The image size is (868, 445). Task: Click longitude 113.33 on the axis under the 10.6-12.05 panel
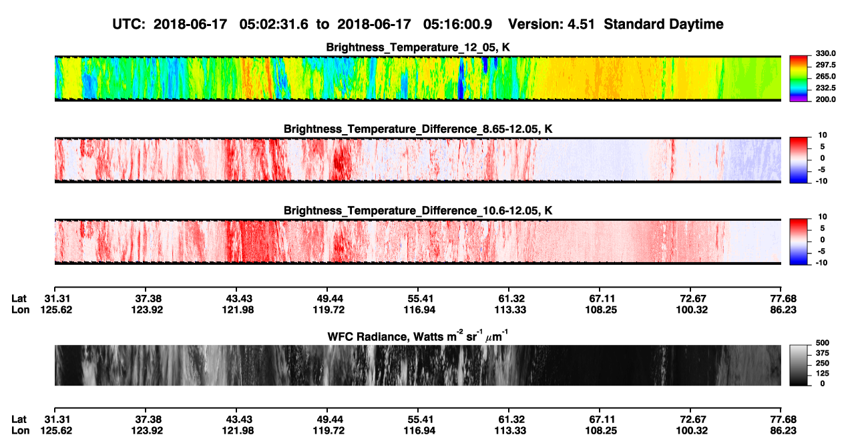click(x=509, y=309)
